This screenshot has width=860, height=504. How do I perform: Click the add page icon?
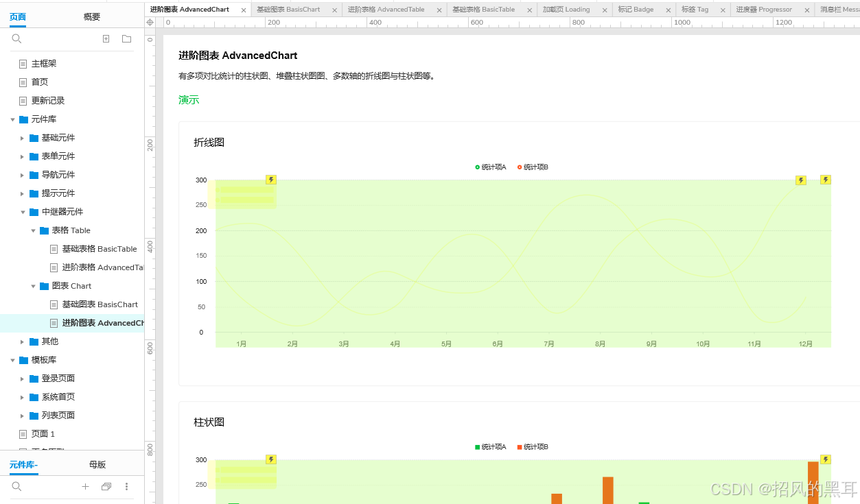coord(106,39)
